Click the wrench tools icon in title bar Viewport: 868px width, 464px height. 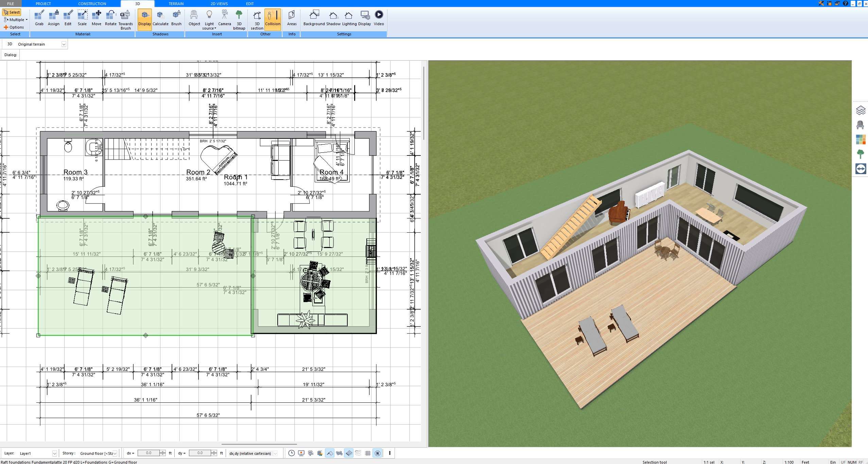[x=821, y=3]
